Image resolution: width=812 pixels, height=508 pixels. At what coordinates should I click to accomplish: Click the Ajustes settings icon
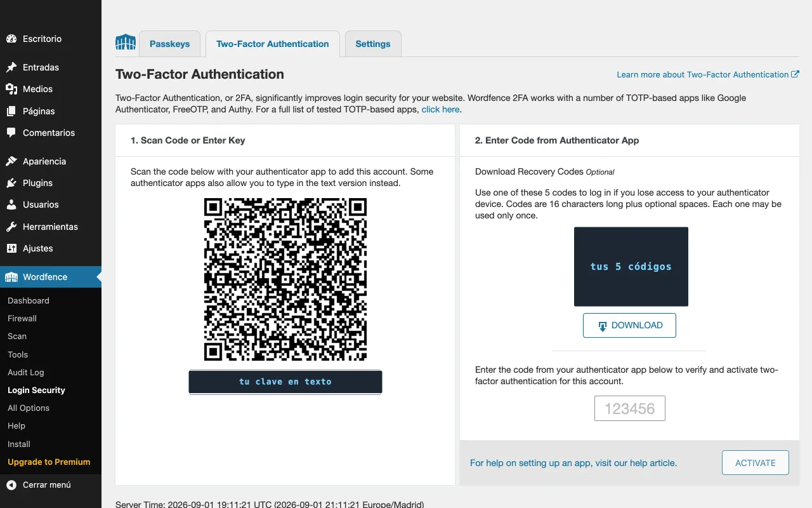point(11,248)
